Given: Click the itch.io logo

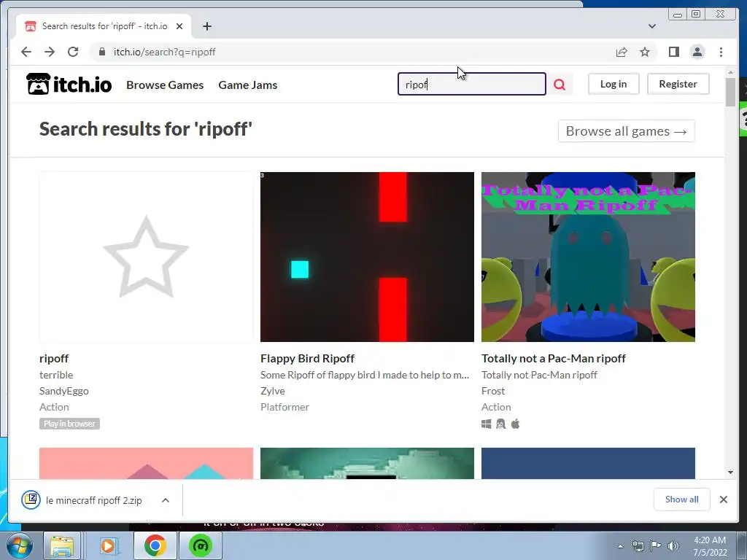Looking at the screenshot, I should tap(69, 85).
